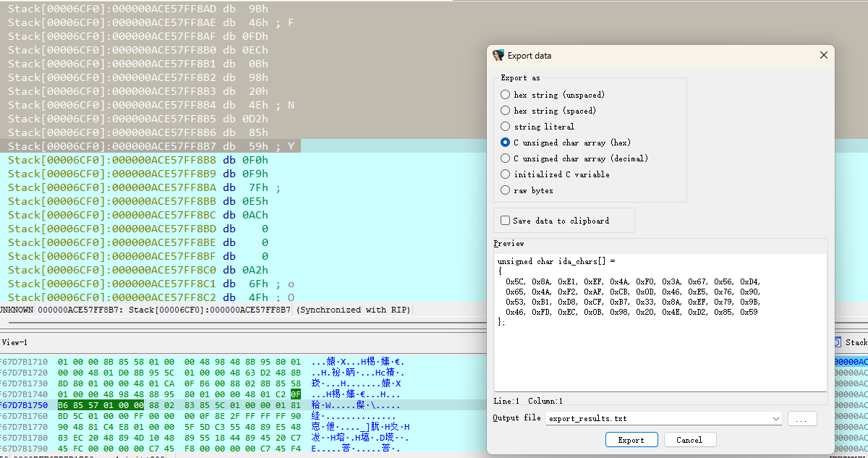Select stack line ACE57FF8B4 db 4Eh
The width and height of the screenshot is (868, 458).
(x=150, y=105)
